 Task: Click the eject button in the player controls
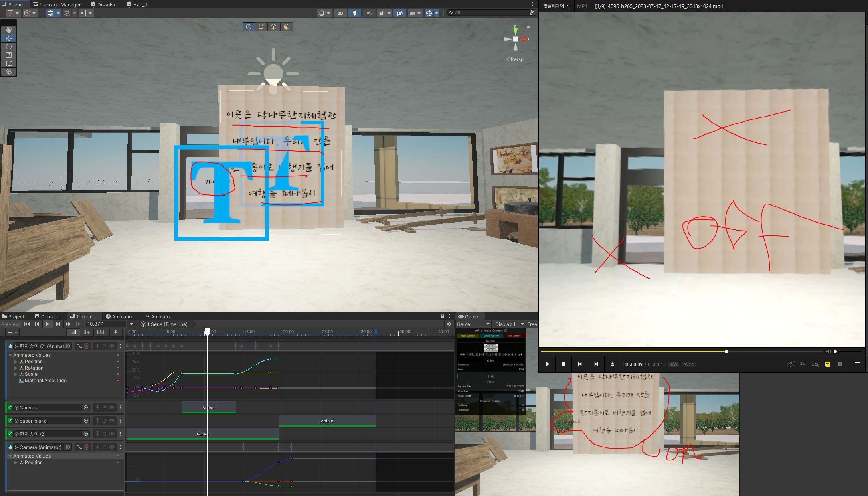tap(613, 364)
